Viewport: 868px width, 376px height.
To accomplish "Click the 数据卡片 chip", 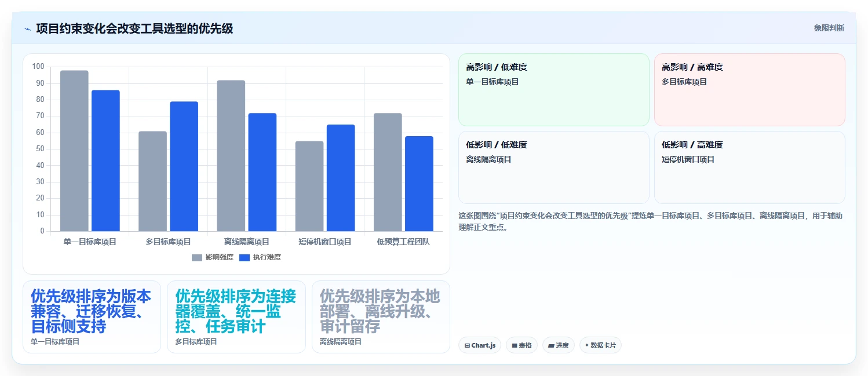I will 600,345.
